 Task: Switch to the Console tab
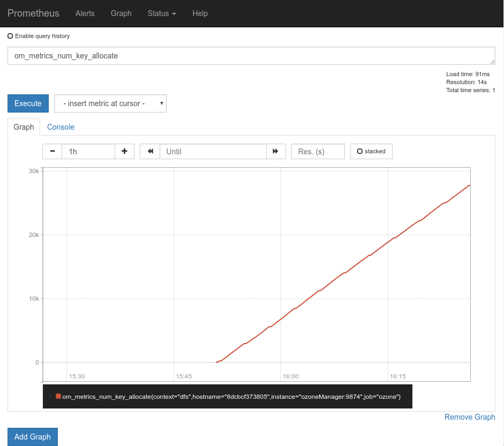point(61,127)
